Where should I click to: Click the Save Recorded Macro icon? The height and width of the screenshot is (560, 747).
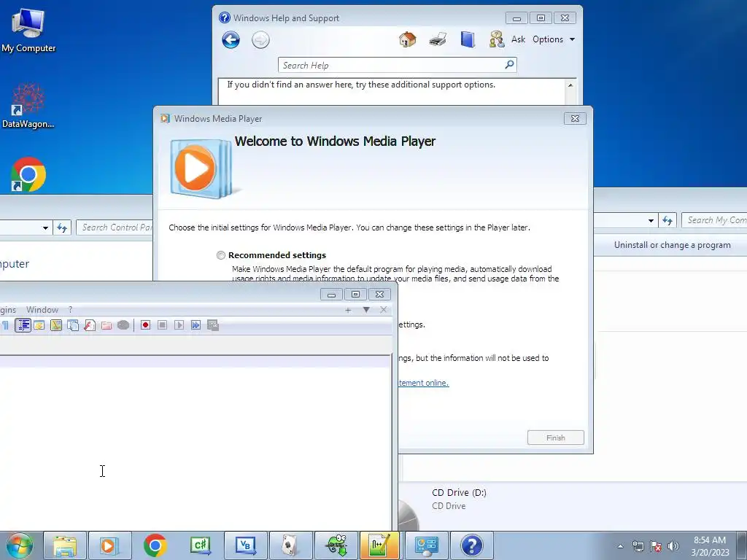213,325
